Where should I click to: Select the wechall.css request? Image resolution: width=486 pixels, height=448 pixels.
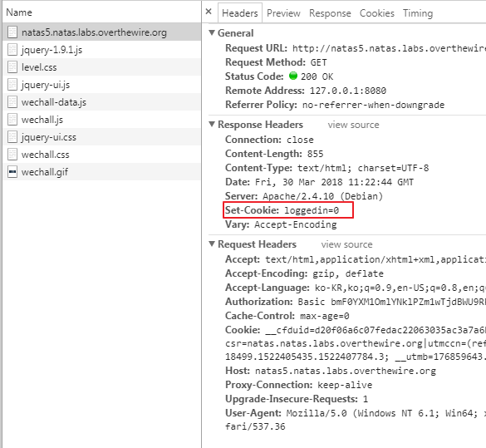tap(101, 154)
